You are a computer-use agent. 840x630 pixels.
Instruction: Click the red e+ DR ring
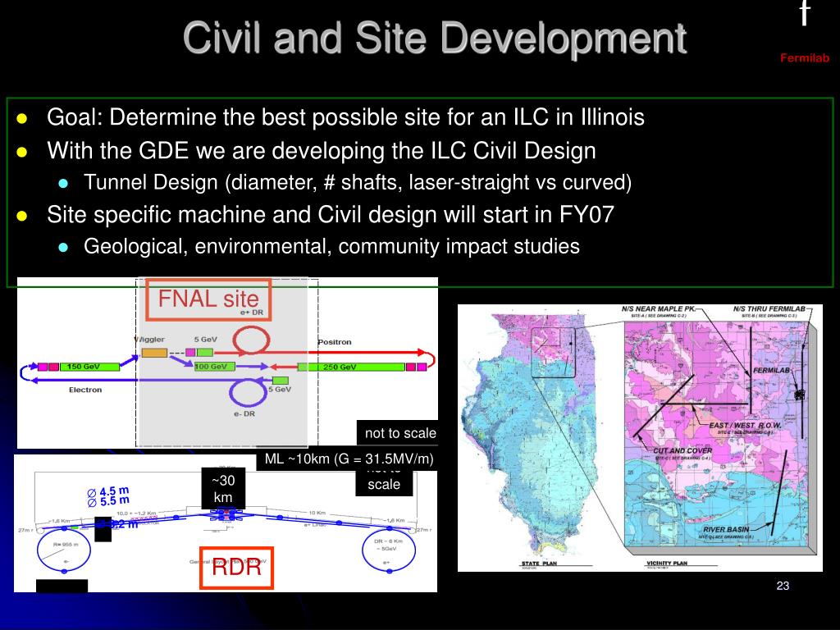point(250,340)
